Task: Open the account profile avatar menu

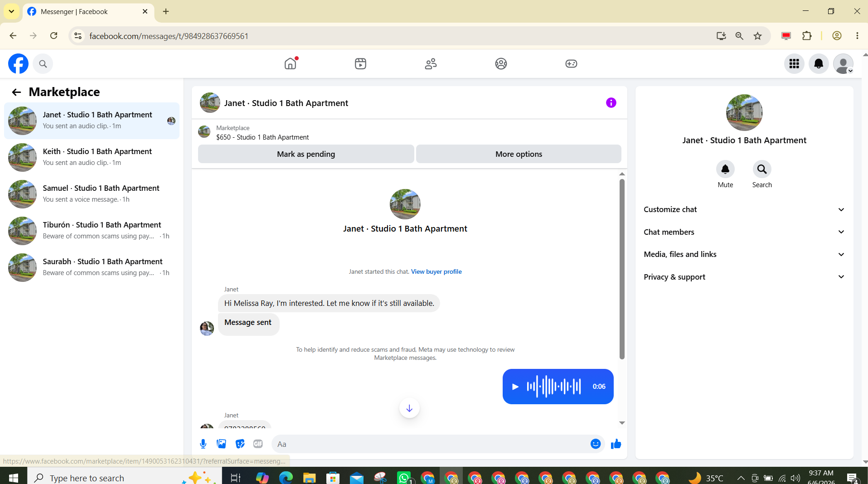Action: coord(843,64)
